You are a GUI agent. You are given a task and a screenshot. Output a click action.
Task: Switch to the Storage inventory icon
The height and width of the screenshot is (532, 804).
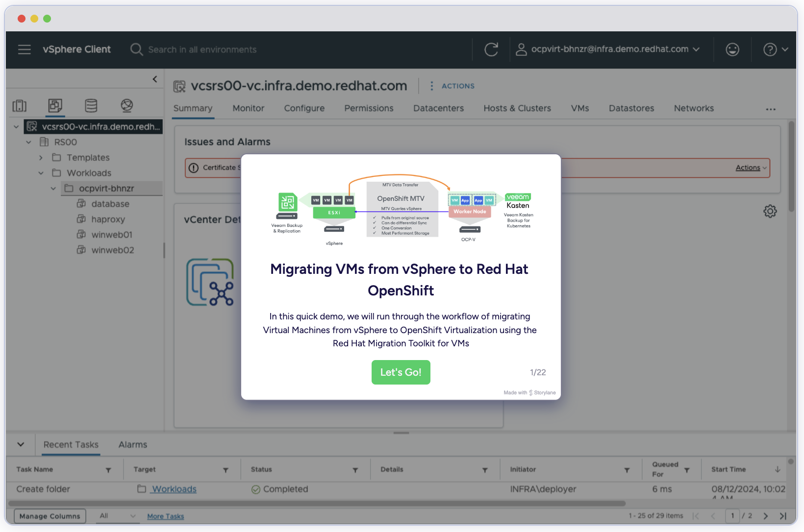[91, 106]
